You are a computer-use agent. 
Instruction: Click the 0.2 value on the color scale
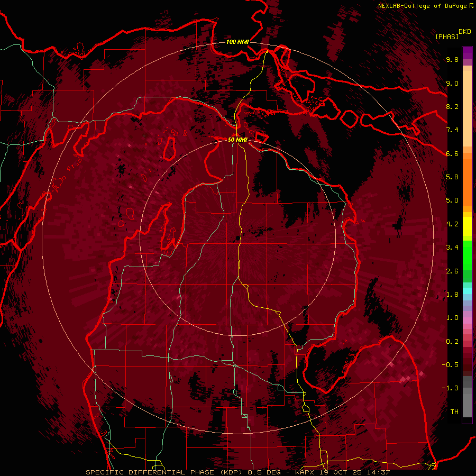[452, 342]
